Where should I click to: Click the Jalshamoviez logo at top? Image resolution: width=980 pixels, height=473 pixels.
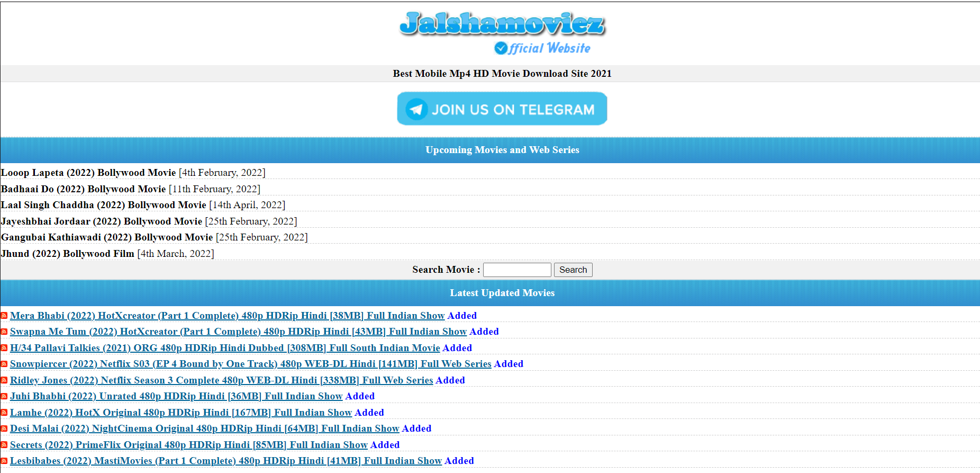pos(502,32)
